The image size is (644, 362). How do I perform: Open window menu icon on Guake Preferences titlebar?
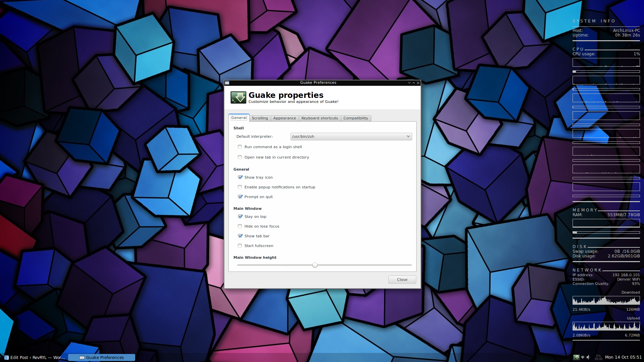coord(227,83)
